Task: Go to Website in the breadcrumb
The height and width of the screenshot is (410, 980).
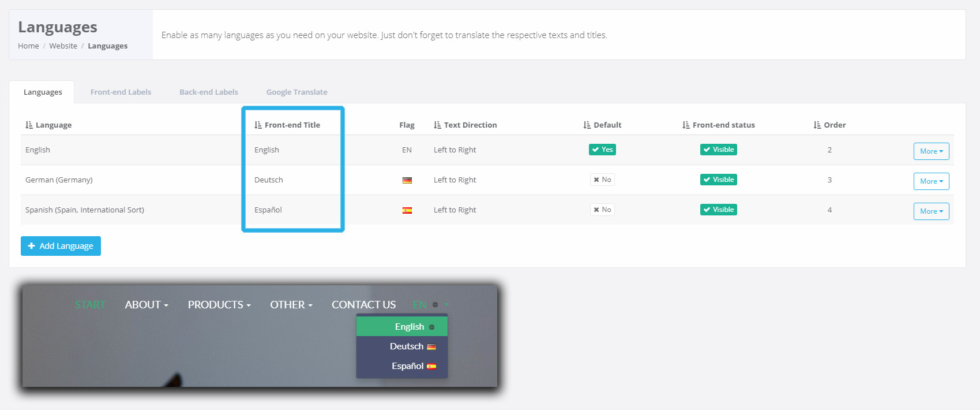Action: click(63, 46)
